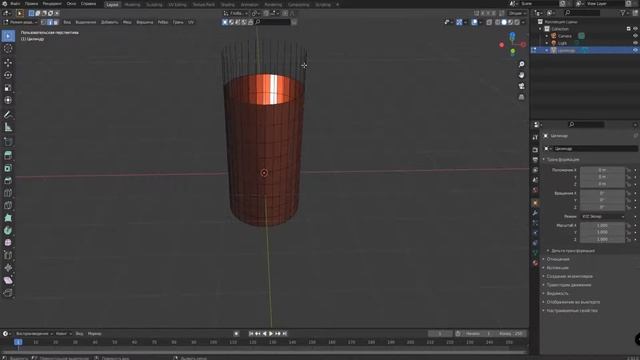Click the timeline horizontal scrollbar

click(x=264, y=352)
